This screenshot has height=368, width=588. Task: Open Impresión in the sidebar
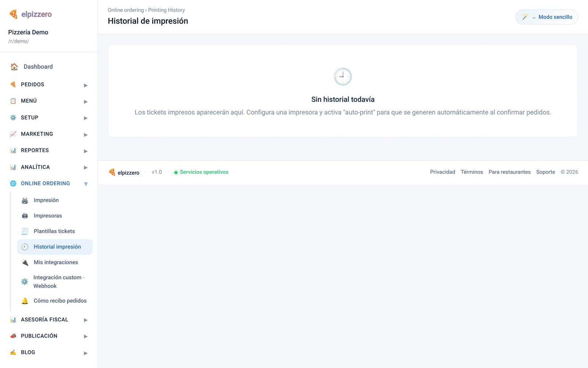(55, 200)
